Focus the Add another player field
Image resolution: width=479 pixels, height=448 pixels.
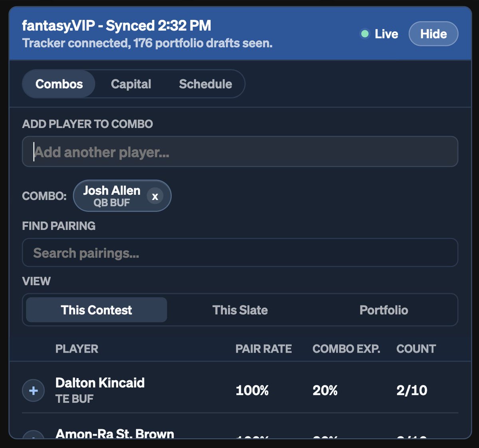click(240, 152)
